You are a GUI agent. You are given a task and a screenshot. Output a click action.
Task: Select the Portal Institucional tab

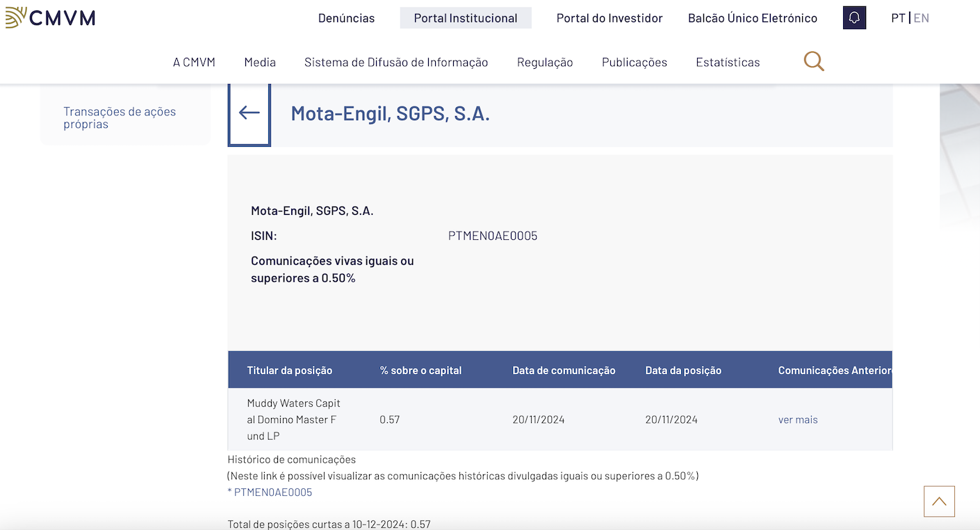coord(466,18)
